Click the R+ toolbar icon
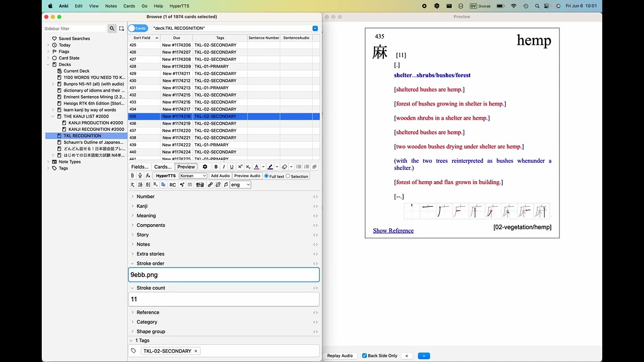This screenshot has height=362, width=644. coord(155,185)
